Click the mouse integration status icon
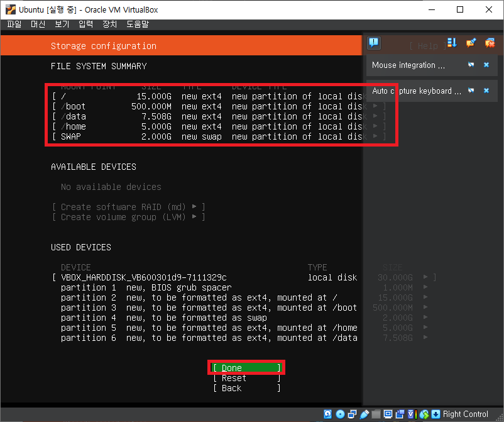This screenshot has width=504, height=422. coord(424,414)
